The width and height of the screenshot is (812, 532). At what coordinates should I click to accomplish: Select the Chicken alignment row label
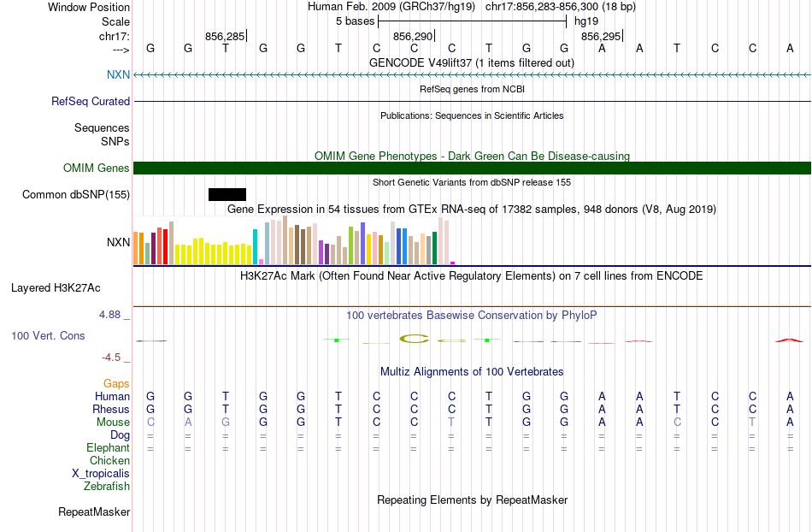pyautogui.click(x=109, y=460)
